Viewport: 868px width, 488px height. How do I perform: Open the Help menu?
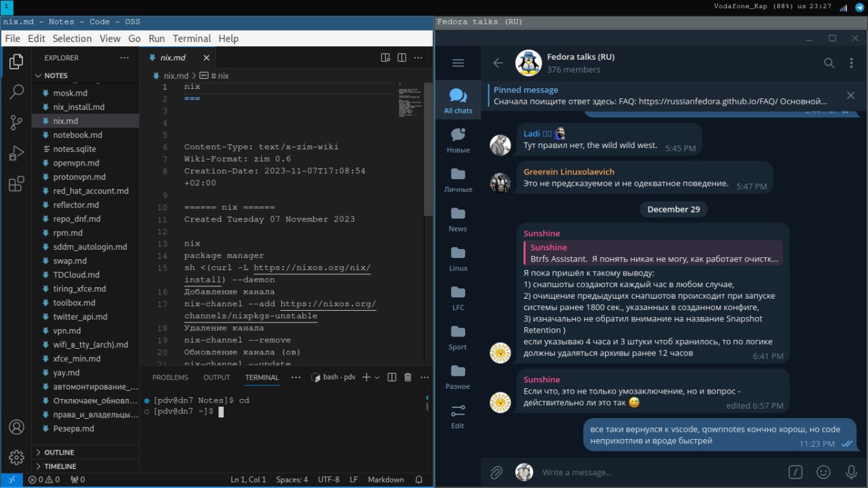(x=229, y=39)
